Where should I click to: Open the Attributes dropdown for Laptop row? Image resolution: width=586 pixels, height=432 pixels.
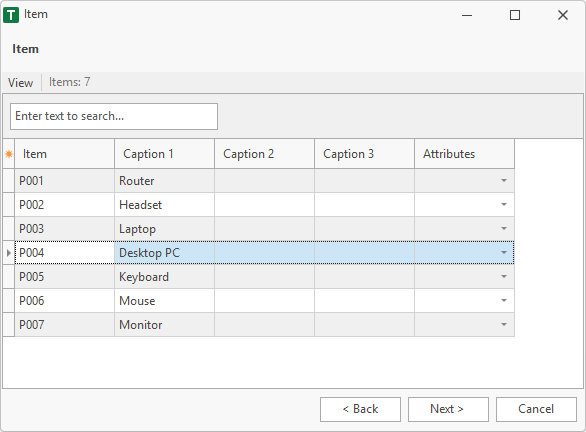(504, 229)
